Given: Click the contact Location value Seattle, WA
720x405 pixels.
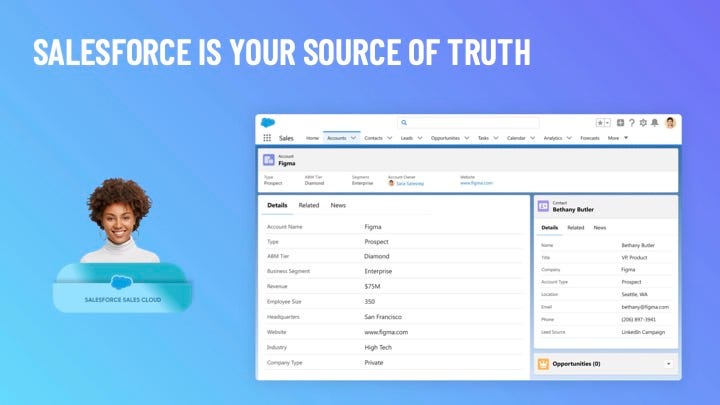Looking at the screenshot, I should 635,294.
